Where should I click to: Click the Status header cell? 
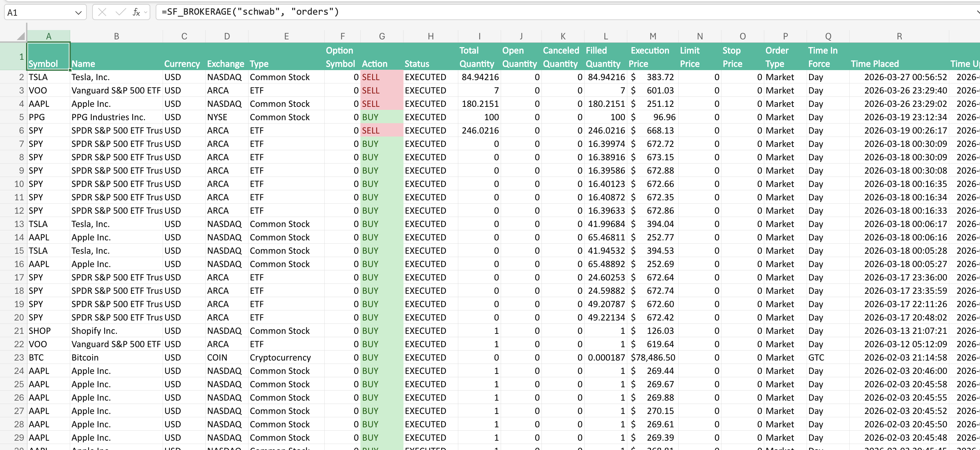coord(431,56)
